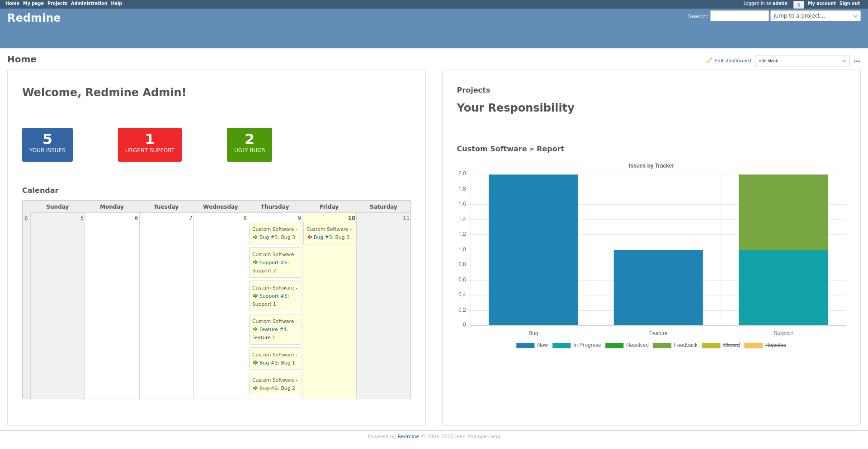This screenshot has width=868, height=449.
Task: Click the pencil icon beside Edit dashboard
Action: tap(709, 61)
